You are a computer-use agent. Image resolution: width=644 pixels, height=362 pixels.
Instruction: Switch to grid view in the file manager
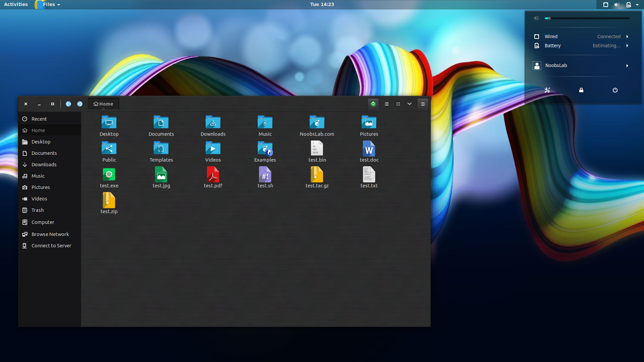coord(398,104)
